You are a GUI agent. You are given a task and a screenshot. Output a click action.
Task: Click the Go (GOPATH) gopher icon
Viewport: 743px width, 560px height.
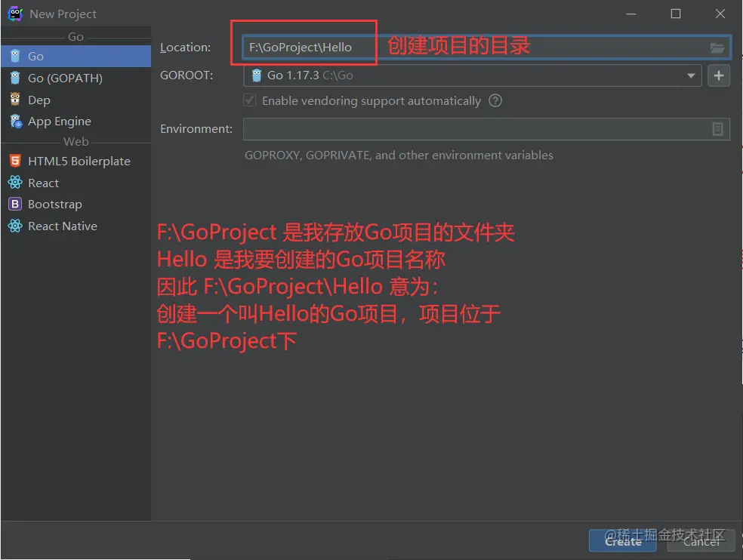[15, 78]
